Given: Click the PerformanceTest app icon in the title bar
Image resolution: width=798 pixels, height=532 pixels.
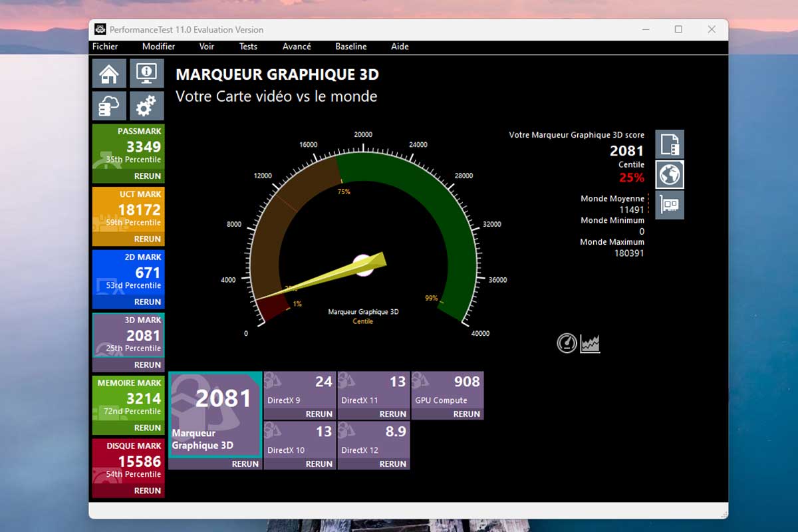Looking at the screenshot, I should [x=100, y=29].
